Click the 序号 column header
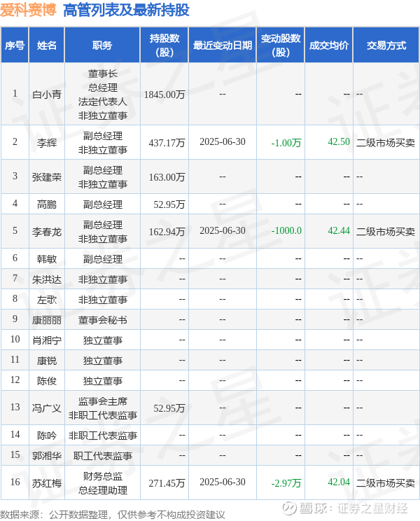This screenshot has height=521, width=420. (x=15, y=46)
